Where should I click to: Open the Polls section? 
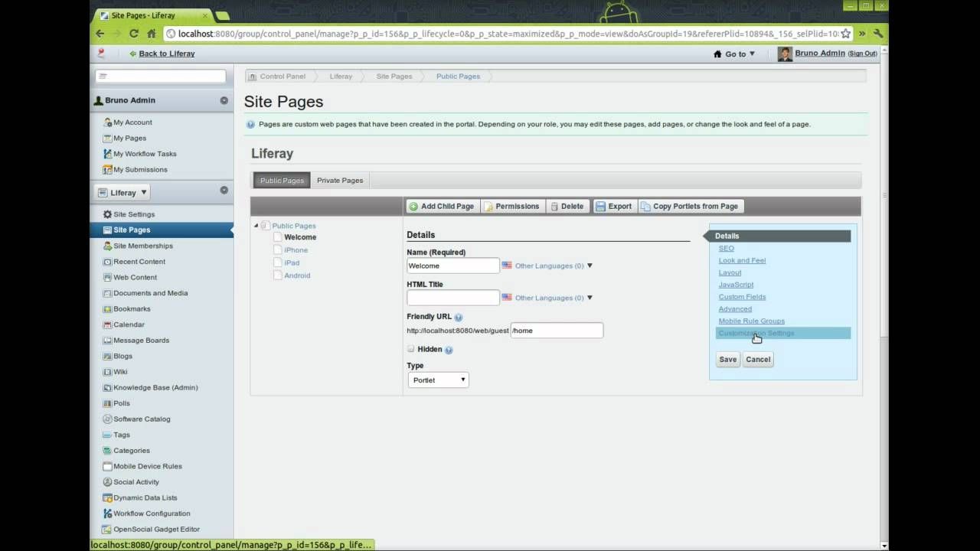(121, 403)
